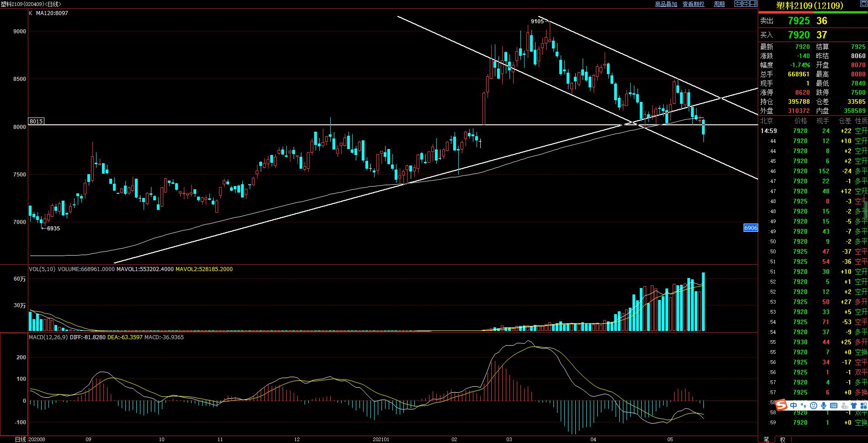Open the soft keyboard icon

click(834, 406)
